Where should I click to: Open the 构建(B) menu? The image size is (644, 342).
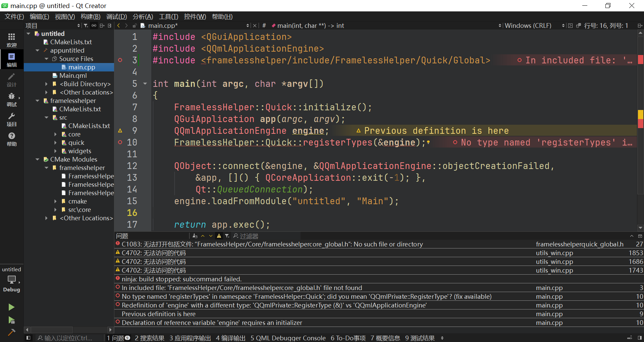click(91, 16)
